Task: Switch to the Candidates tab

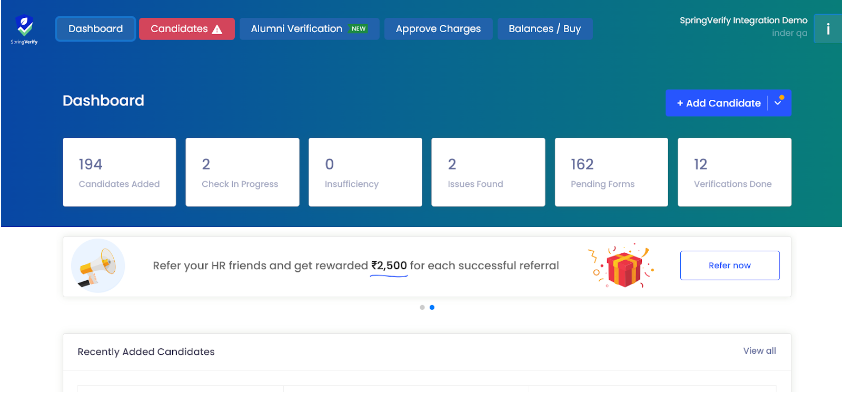Action: [x=187, y=29]
